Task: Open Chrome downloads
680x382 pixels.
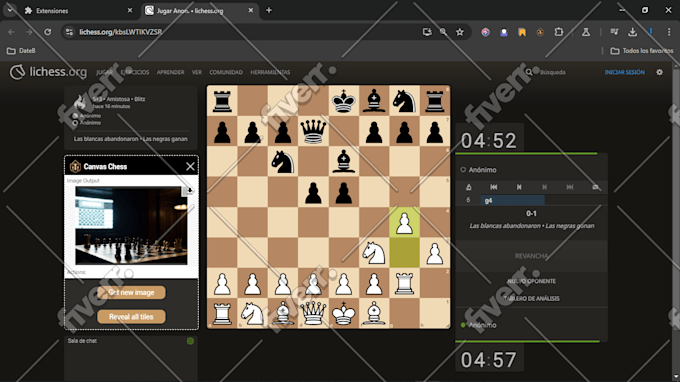Action: tap(632, 32)
